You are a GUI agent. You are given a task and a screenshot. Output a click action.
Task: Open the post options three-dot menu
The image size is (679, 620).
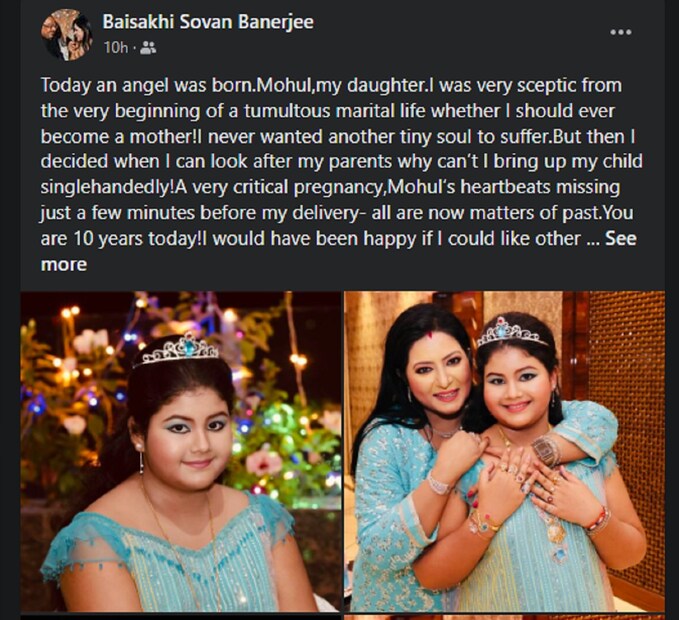621,32
